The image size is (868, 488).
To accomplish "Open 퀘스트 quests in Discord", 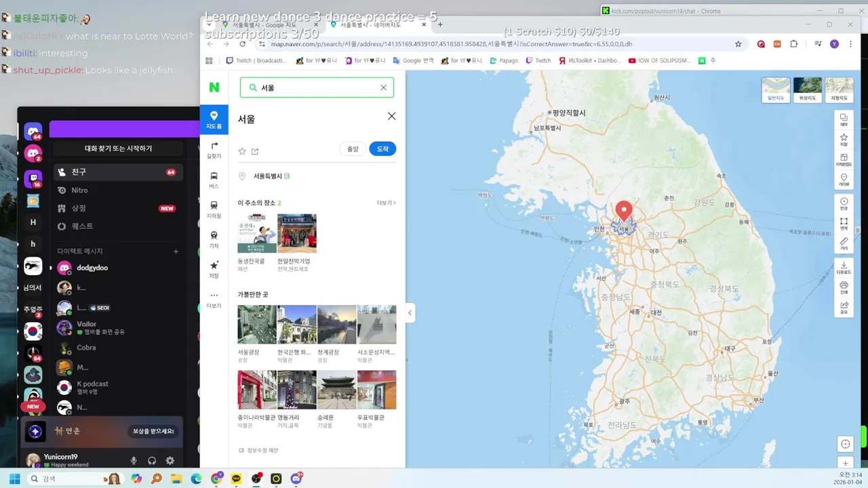I will tap(117, 226).
